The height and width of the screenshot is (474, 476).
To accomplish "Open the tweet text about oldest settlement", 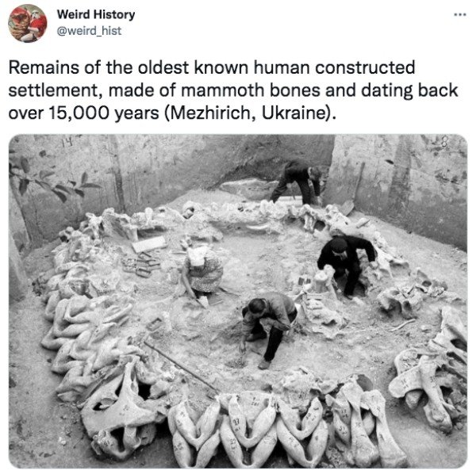I will (232, 90).
